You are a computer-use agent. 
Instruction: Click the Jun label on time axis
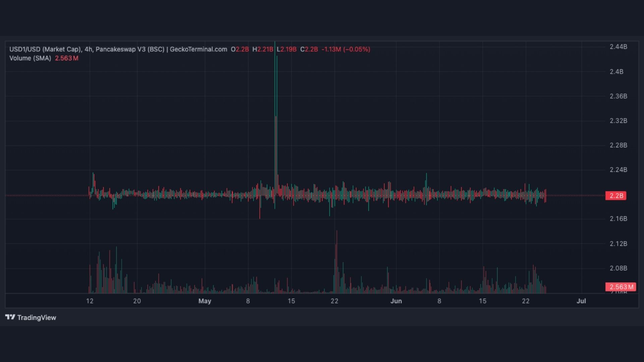pyautogui.click(x=396, y=301)
